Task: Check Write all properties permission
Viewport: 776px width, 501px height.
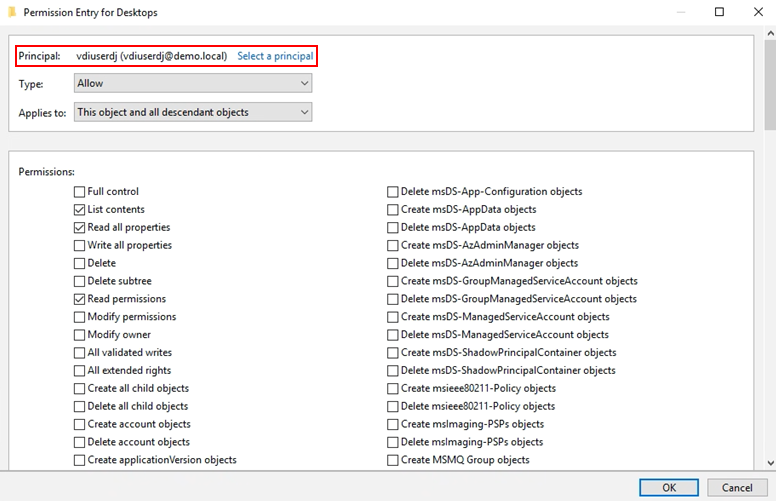Action: pos(80,246)
